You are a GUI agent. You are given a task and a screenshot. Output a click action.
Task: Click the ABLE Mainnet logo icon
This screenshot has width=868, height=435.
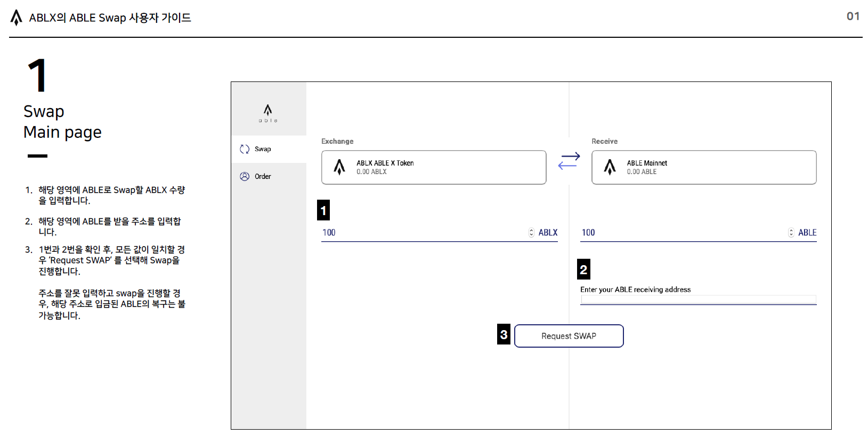tap(610, 167)
